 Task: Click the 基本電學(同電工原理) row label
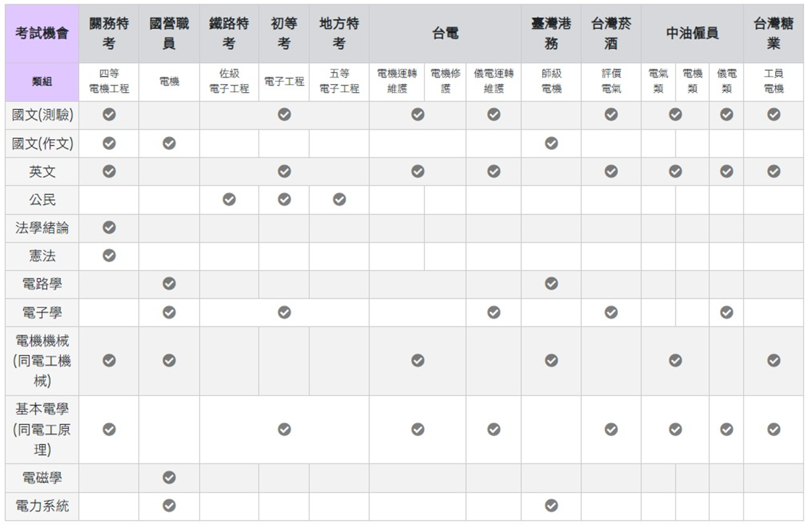42,429
